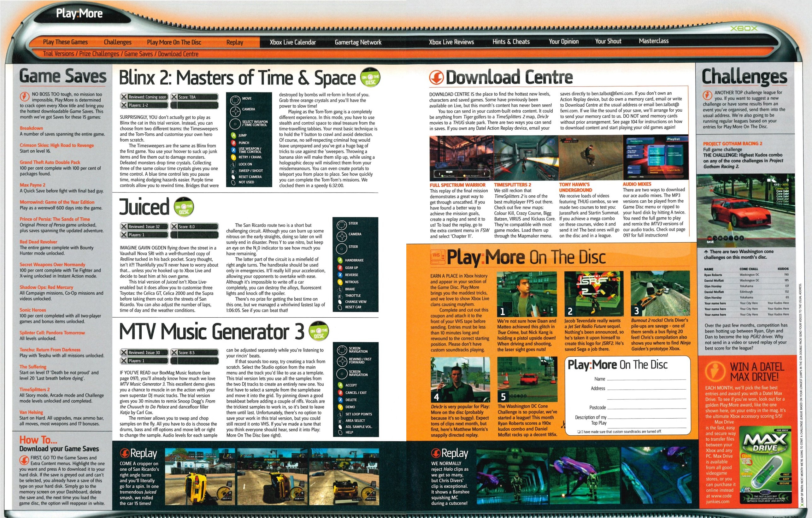
Task: Click the Play:More logo at the top left
Action: (79, 14)
